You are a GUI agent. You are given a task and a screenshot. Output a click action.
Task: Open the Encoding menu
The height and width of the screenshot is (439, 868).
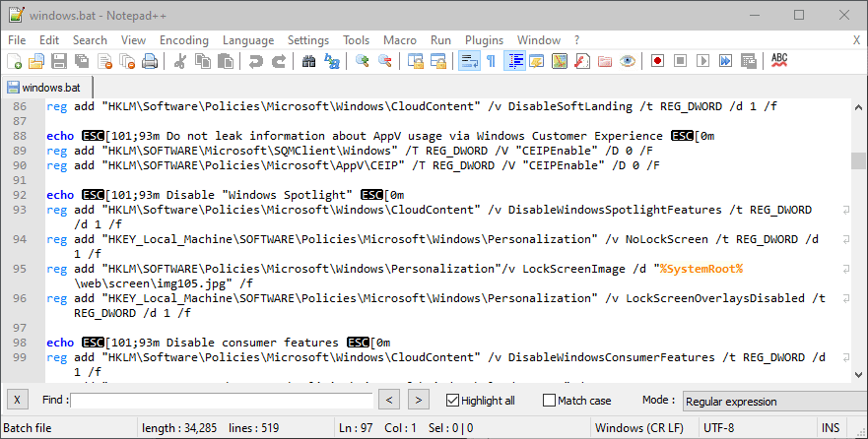(x=184, y=40)
